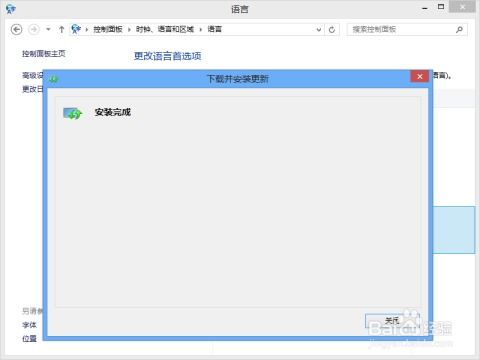Open the 位置 link
Screen dimensions: 480x360
(x=29, y=338)
